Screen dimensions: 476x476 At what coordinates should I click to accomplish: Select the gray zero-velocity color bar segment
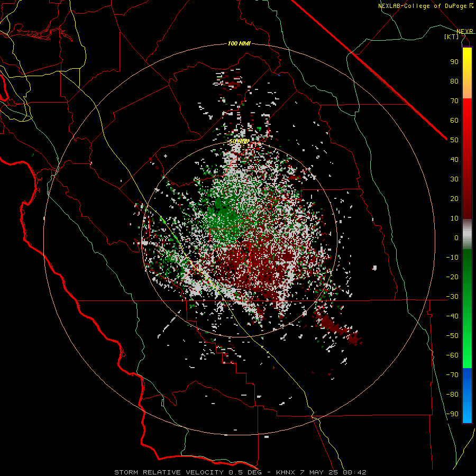coord(467,234)
